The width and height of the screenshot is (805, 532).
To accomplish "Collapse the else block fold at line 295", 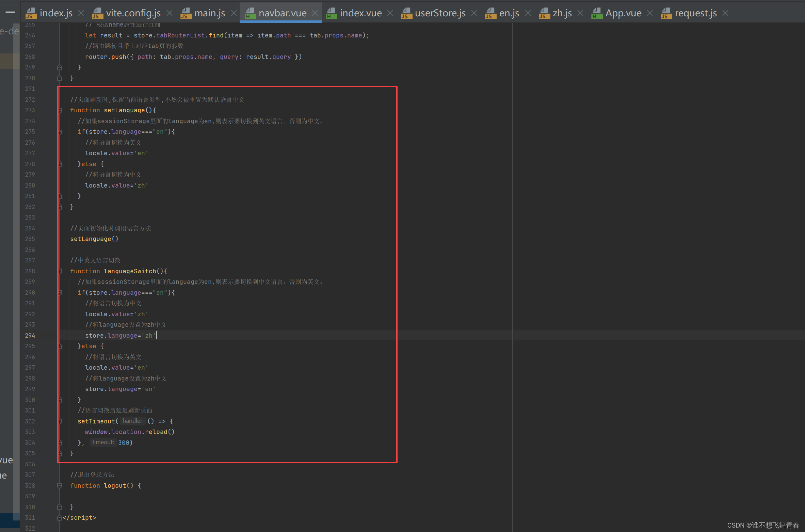I will tap(60, 346).
